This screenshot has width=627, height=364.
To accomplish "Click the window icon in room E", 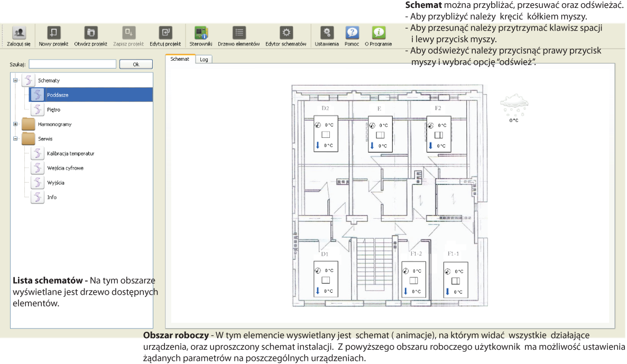I will click(380, 135).
